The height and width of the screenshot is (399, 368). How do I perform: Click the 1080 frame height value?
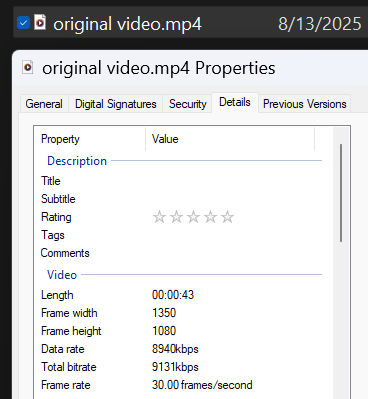click(164, 331)
